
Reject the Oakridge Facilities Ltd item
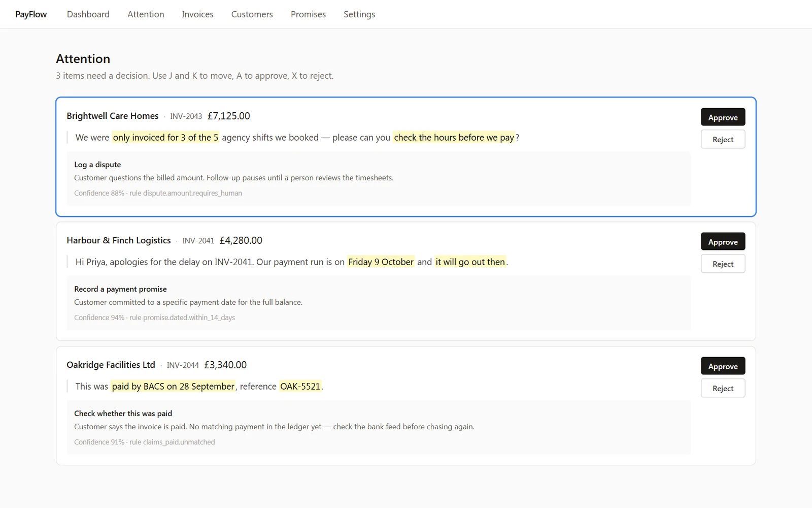pyautogui.click(x=723, y=388)
